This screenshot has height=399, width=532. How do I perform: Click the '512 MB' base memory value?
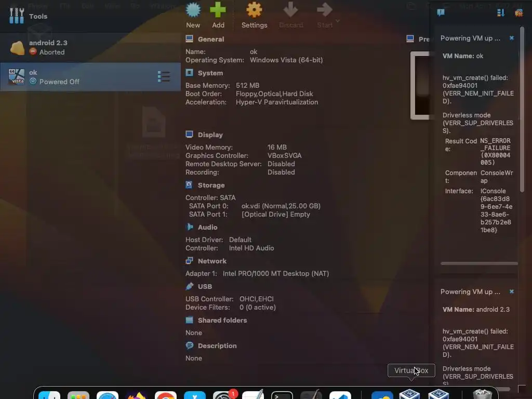(248, 86)
